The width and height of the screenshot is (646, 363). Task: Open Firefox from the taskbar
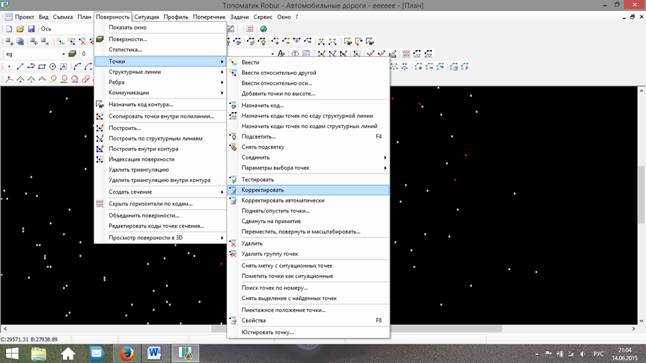(x=126, y=353)
